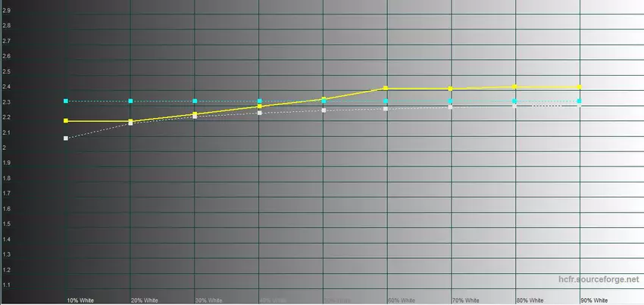Screen dimensions: 644x305
Task: Select the cyan marker at 20% White
Action: 131,101
